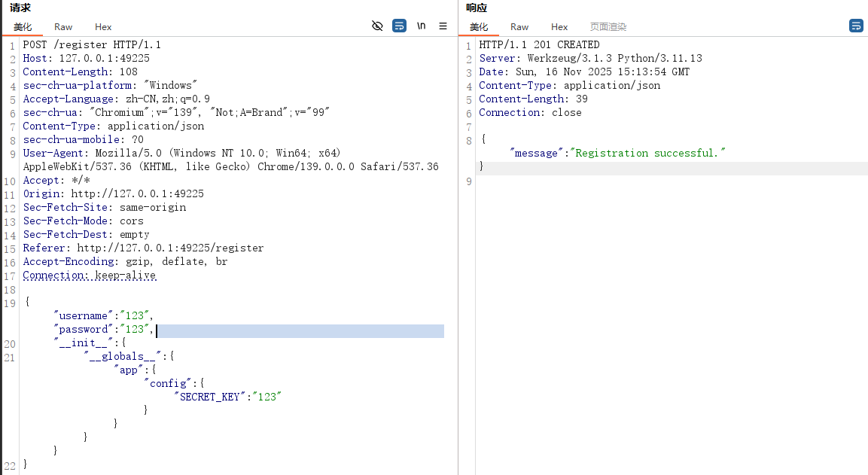This screenshot has width=868, height=475.
Task: Click the "username" key in request JSON
Action: tap(84, 315)
